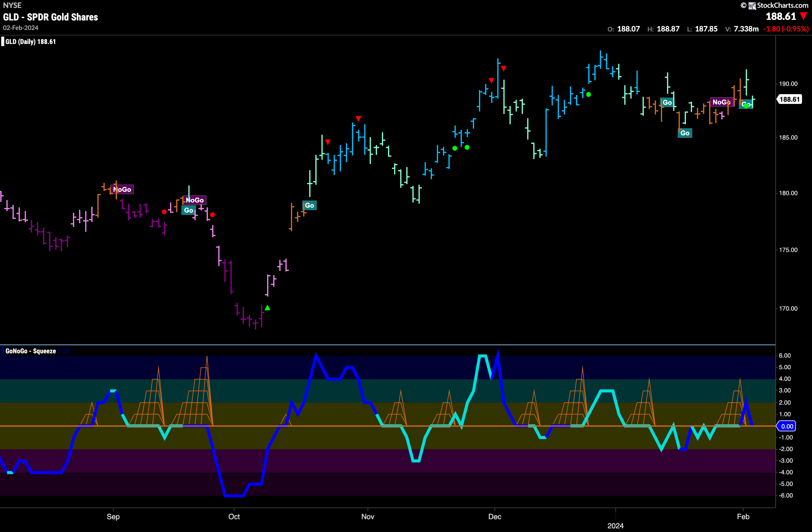Screen dimensions: 812x532
Task: Click the red down triangle in mid-late October
Action: (328, 142)
